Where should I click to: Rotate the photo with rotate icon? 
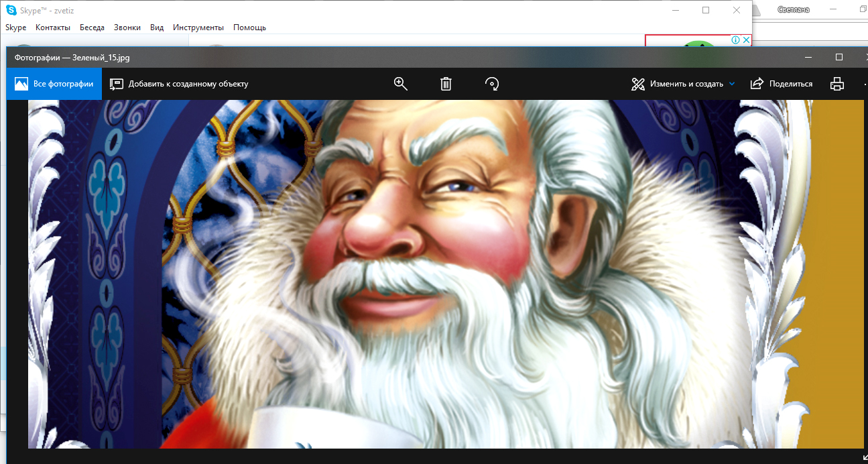tap(492, 84)
